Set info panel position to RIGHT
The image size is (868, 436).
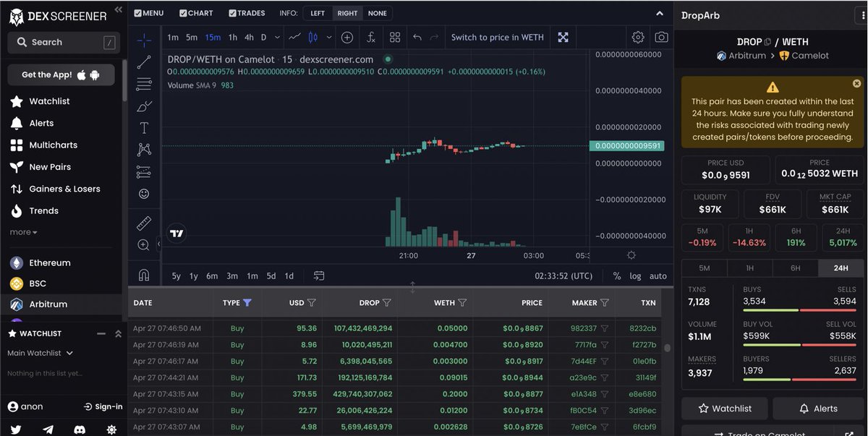click(347, 13)
